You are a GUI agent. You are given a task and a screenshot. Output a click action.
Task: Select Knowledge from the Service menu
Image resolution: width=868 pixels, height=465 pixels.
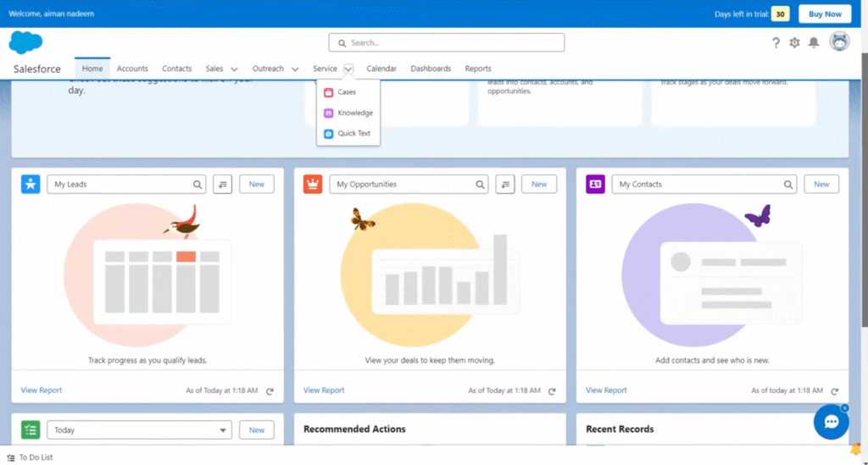pyautogui.click(x=348, y=113)
